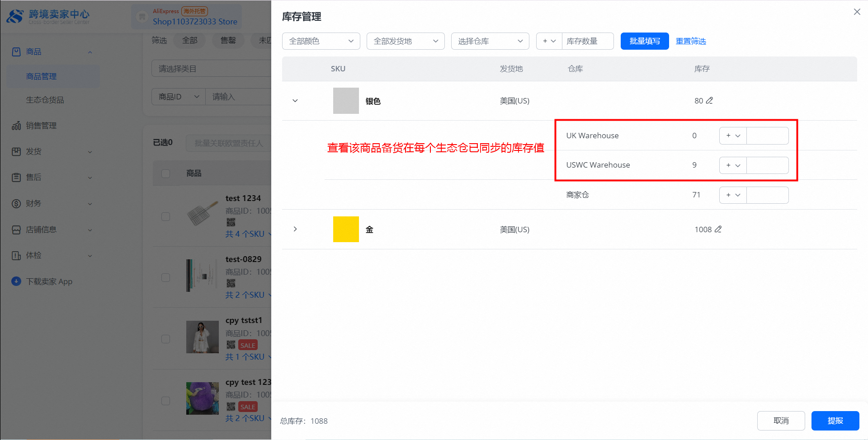
Task: Click the 发货 sidebar icon
Action: (x=16, y=152)
